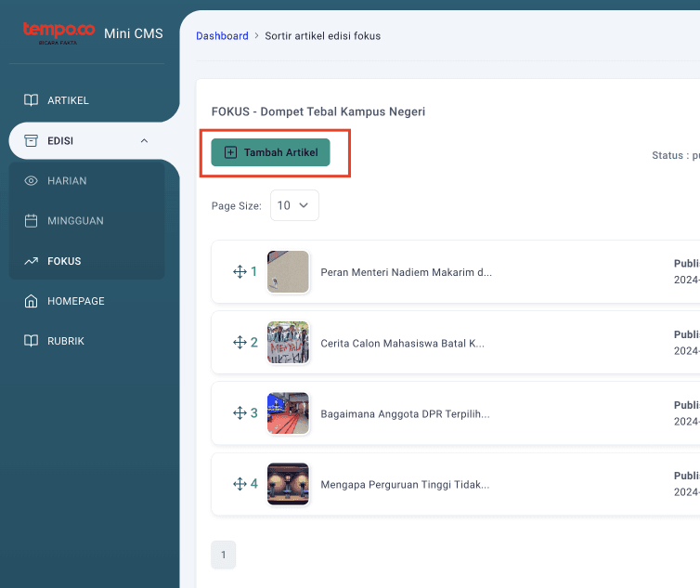This screenshot has height=588, width=700.
Task: Grab the move handle for article 3
Action: click(240, 412)
